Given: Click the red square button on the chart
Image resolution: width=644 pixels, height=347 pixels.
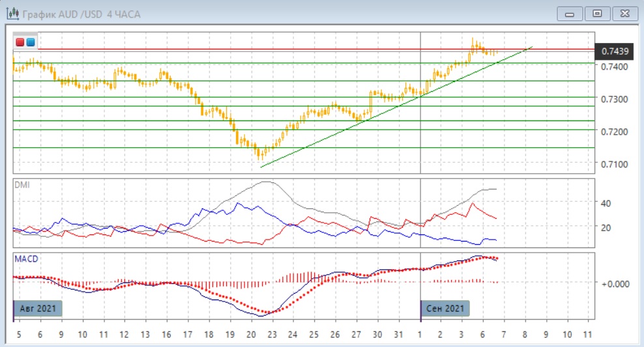Looking at the screenshot, I should coord(20,42).
